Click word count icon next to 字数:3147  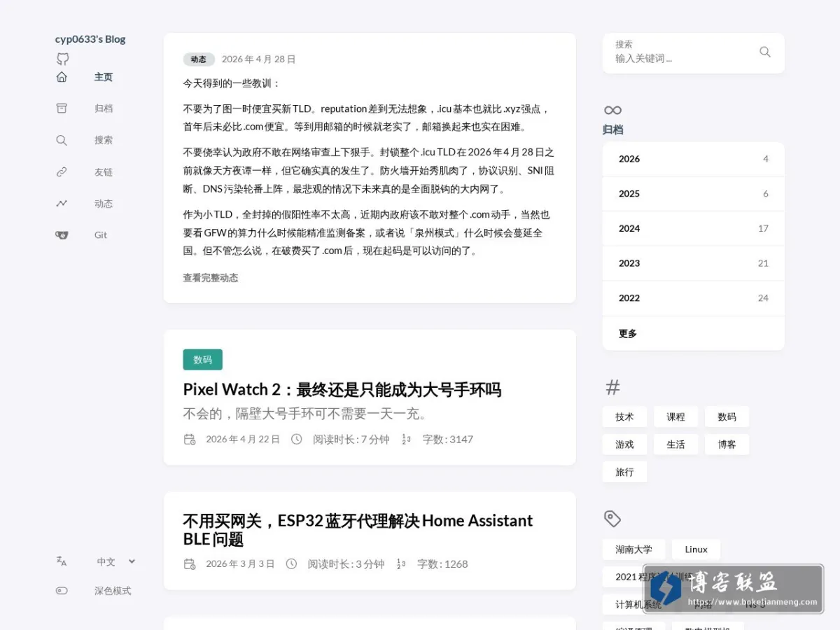point(406,440)
